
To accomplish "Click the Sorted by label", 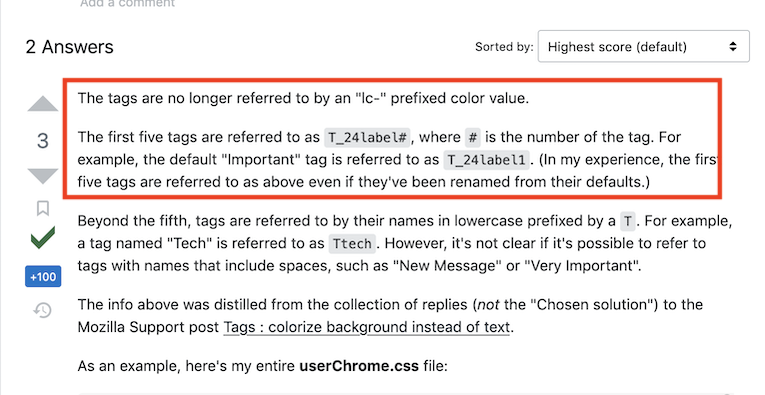I will (x=504, y=47).
